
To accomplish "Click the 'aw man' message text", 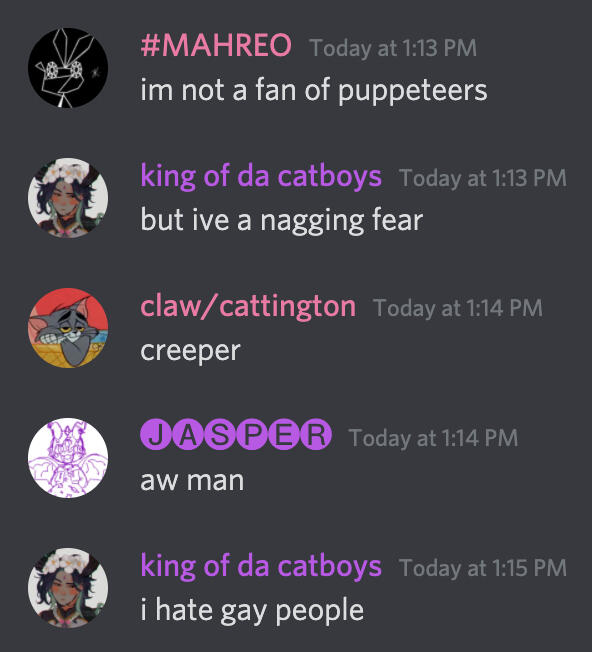I will (x=192, y=481).
